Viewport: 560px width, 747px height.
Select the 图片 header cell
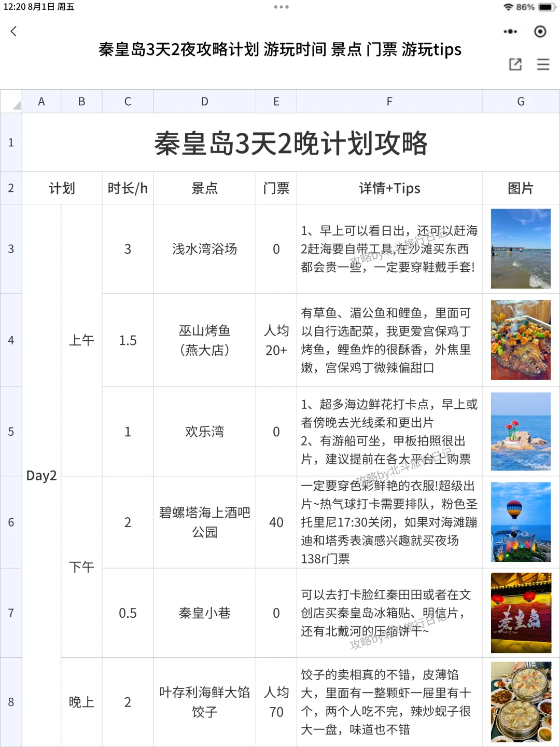click(521, 188)
